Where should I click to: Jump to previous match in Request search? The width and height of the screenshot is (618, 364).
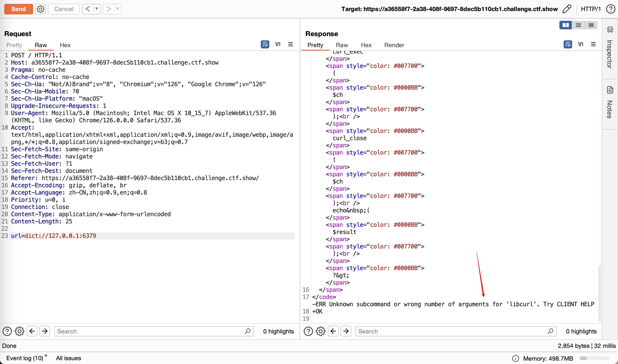(32, 331)
